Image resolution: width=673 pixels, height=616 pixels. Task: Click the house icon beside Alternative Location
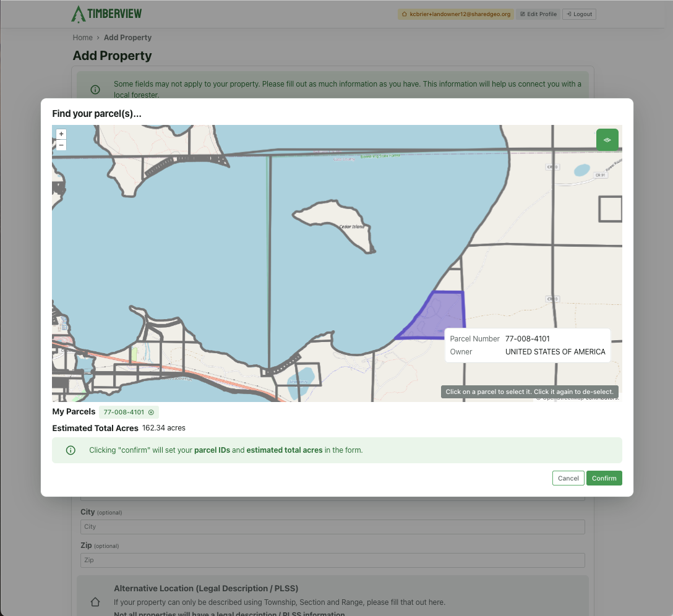point(95,601)
